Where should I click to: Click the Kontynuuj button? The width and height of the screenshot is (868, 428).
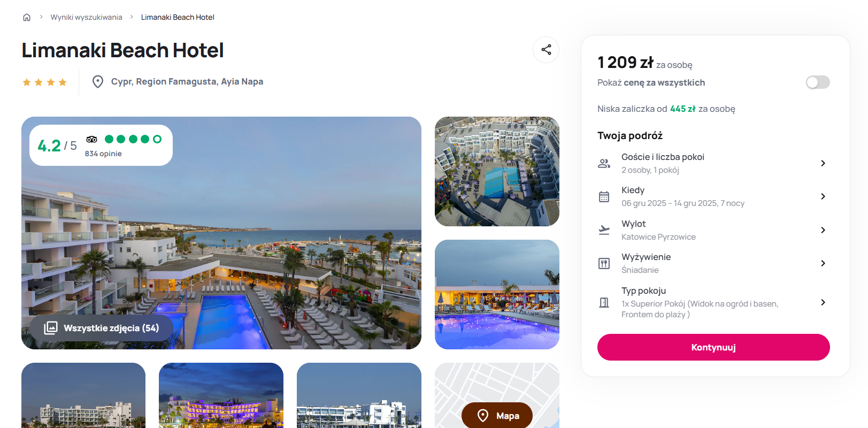pos(713,347)
